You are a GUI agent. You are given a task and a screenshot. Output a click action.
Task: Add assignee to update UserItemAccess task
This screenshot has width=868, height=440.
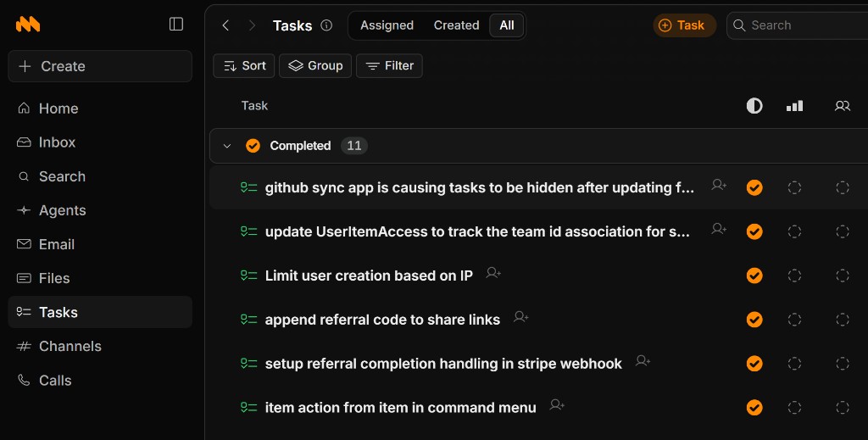click(719, 229)
